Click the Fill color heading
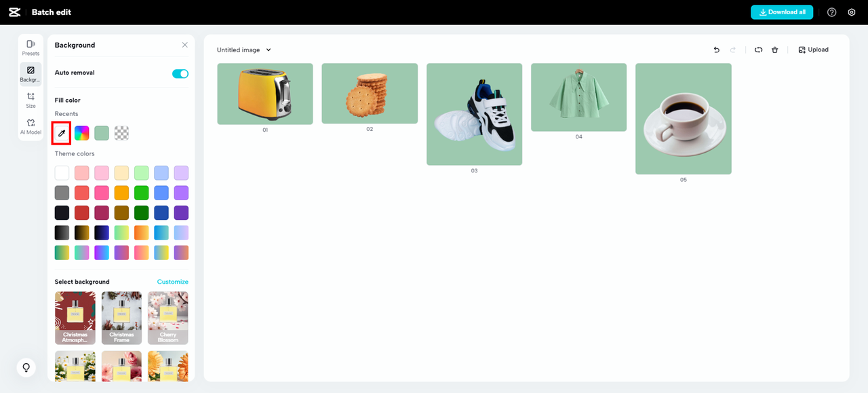The image size is (868, 393). pos(68,100)
